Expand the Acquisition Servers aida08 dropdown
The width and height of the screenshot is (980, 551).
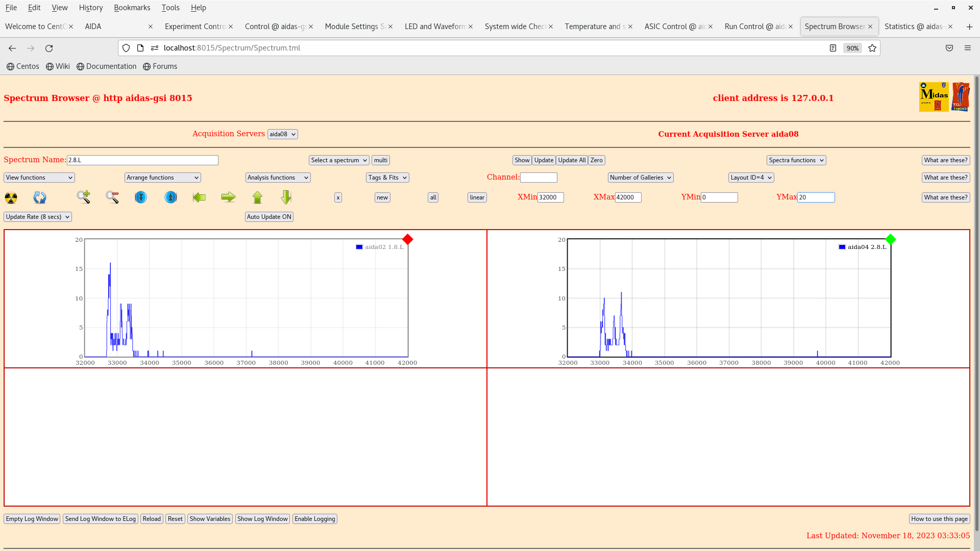point(282,134)
